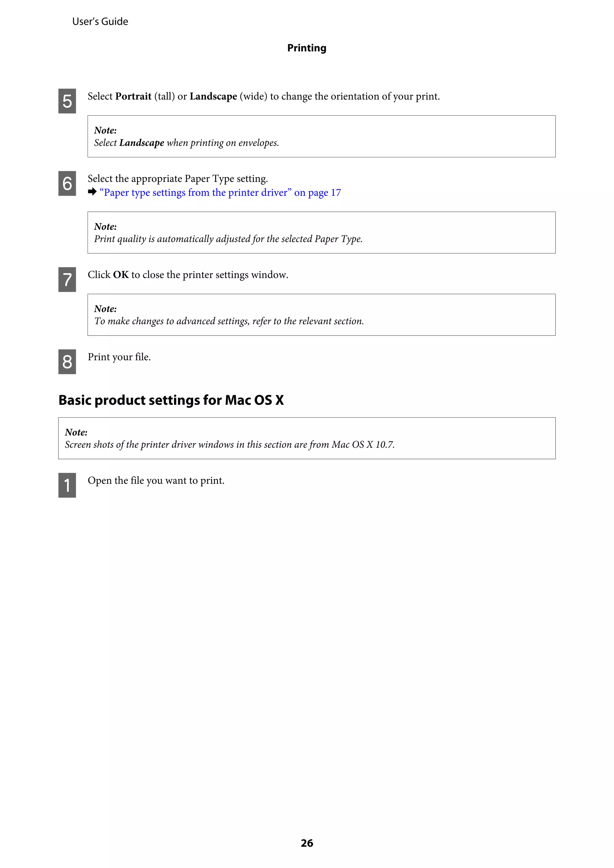614x868 pixels.
Task: Click the "Open the file you want to print." text
Action: coord(156,481)
